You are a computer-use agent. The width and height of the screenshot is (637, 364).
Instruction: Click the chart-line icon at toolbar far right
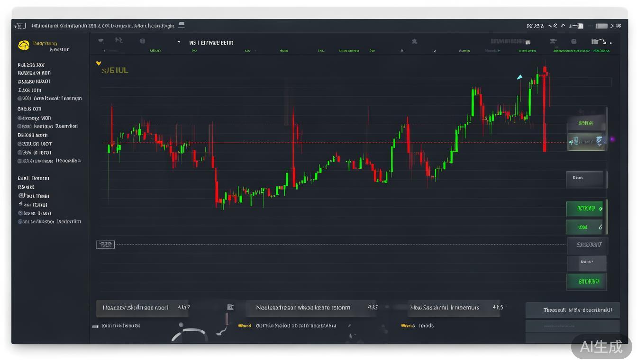coord(599,42)
